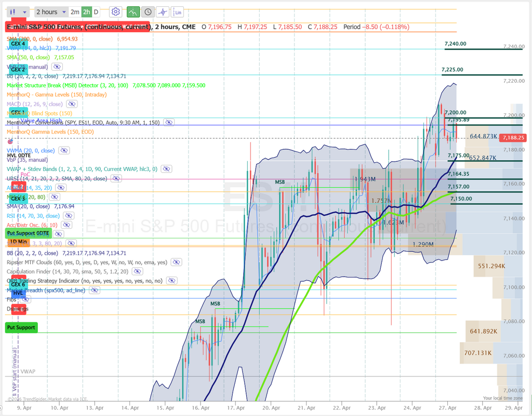Click the Market Structure Break Detector label

point(63,85)
